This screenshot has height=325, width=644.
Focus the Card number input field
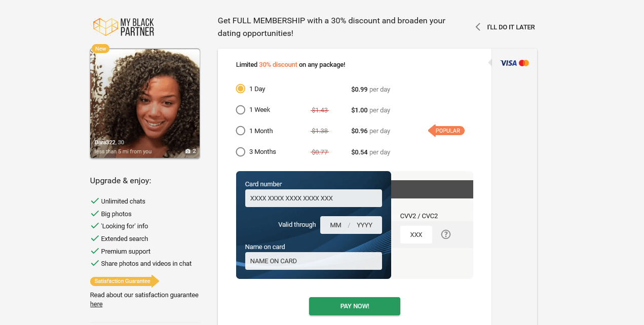[314, 198]
